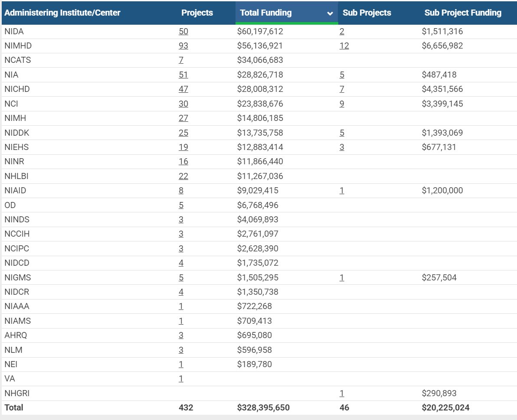
Task: Select the NHLBI institute name cell
Action: click(16, 176)
